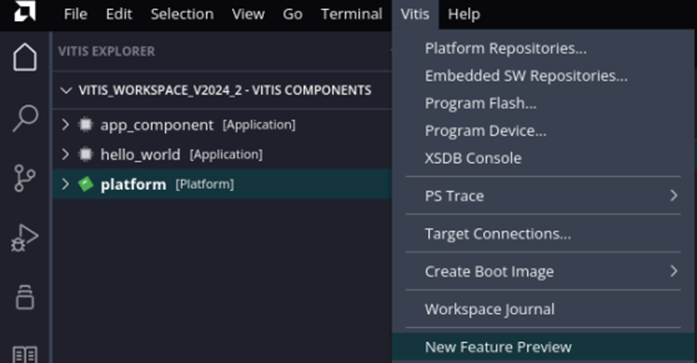Collapse the VITIS_WORKSPACE_V2024_2 section

tap(66, 91)
